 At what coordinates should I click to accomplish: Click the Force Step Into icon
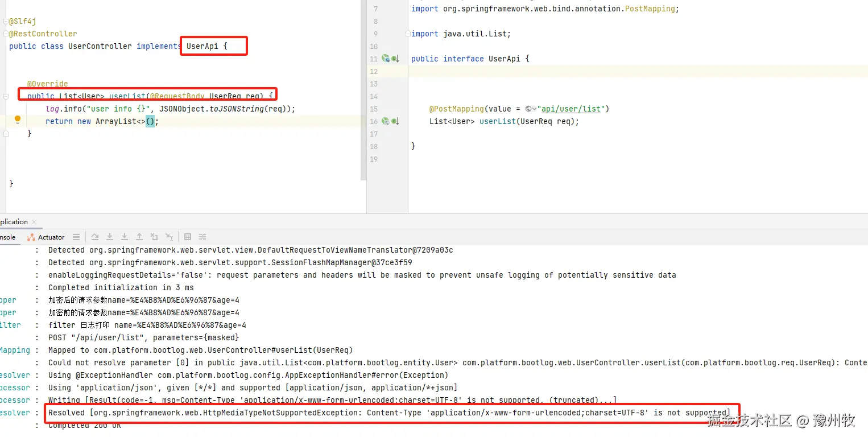click(x=125, y=237)
